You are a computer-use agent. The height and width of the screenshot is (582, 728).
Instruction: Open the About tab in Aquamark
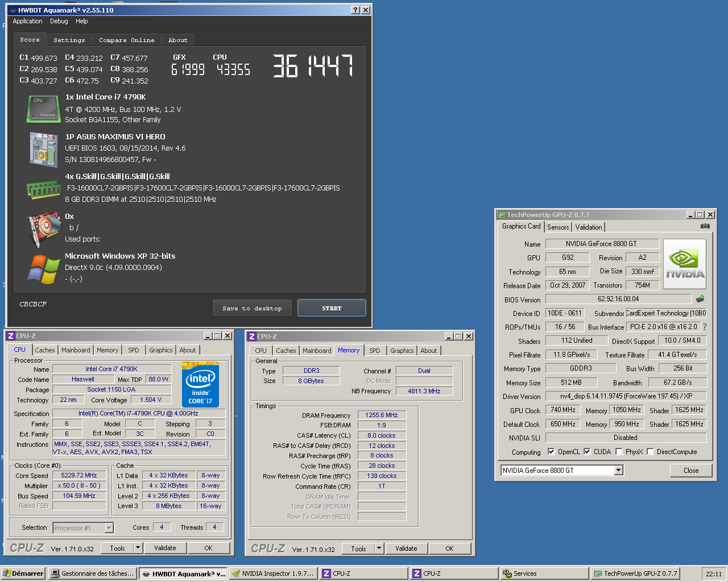click(x=177, y=40)
